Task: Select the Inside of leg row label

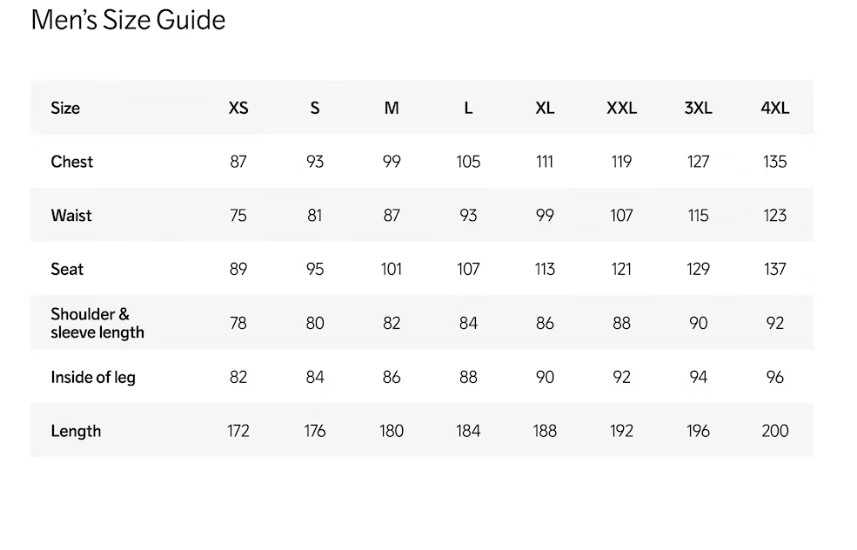Action: (x=93, y=377)
